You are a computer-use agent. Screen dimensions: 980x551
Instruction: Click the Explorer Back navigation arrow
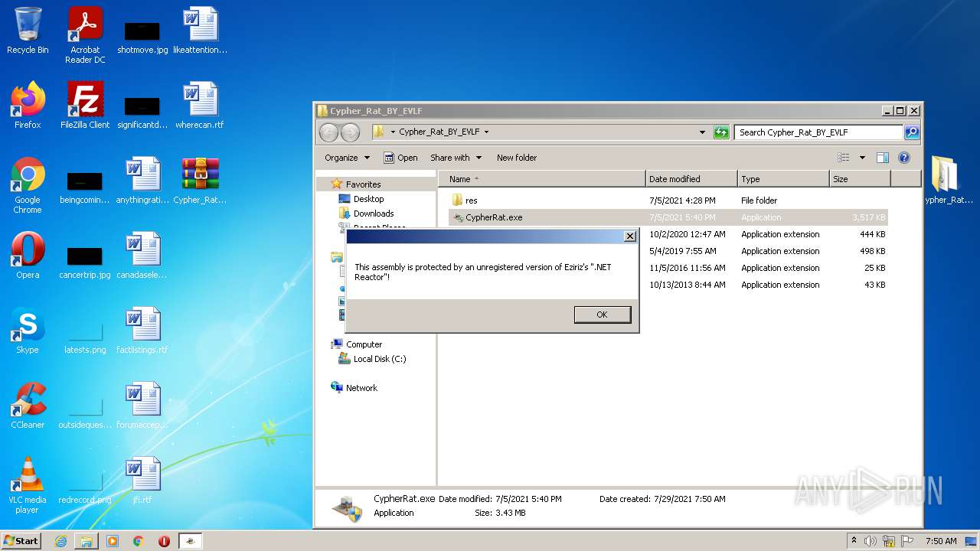coord(328,132)
